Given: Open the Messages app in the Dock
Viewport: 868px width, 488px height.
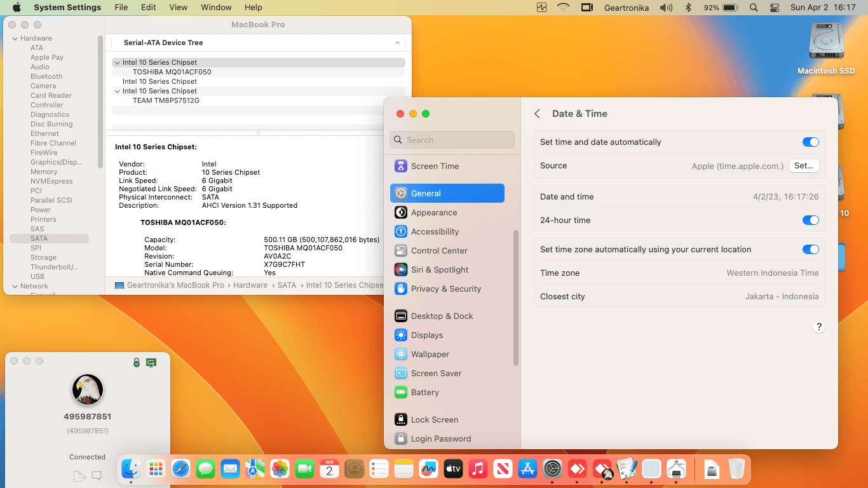Looking at the screenshot, I should click(x=205, y=470).
